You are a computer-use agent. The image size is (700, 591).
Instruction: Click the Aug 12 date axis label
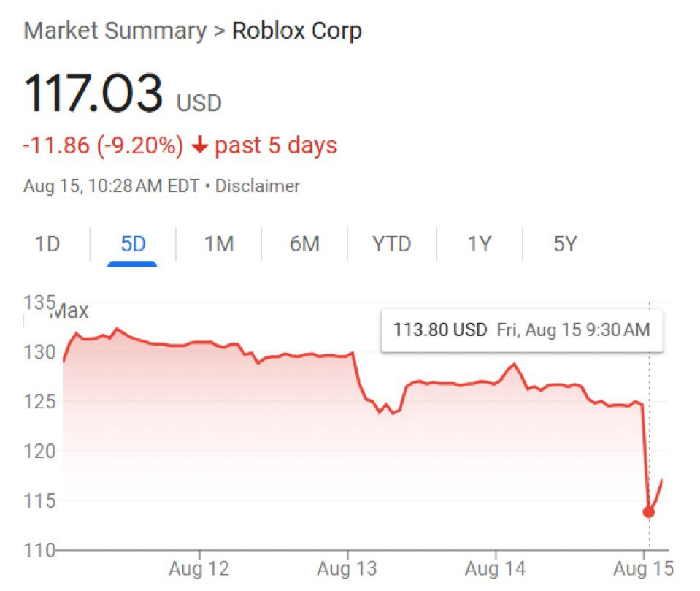[x=199, y=569]
